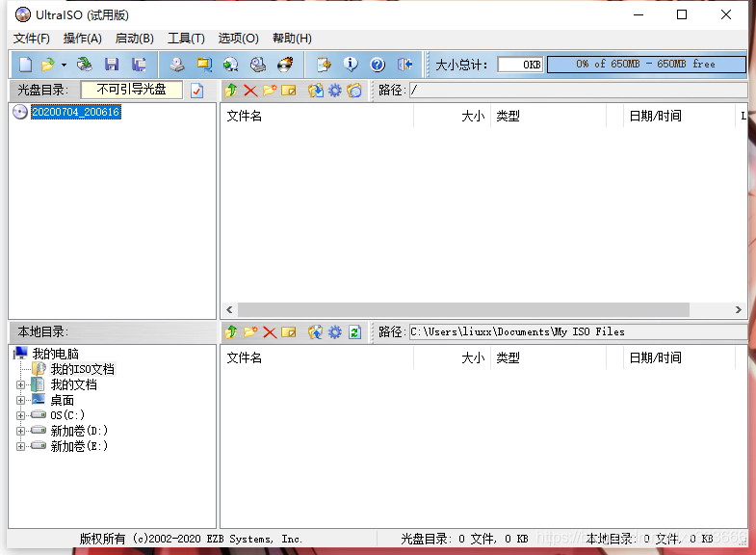
Task: Click the local pane gear settings icon
Action: click(335, 331)
